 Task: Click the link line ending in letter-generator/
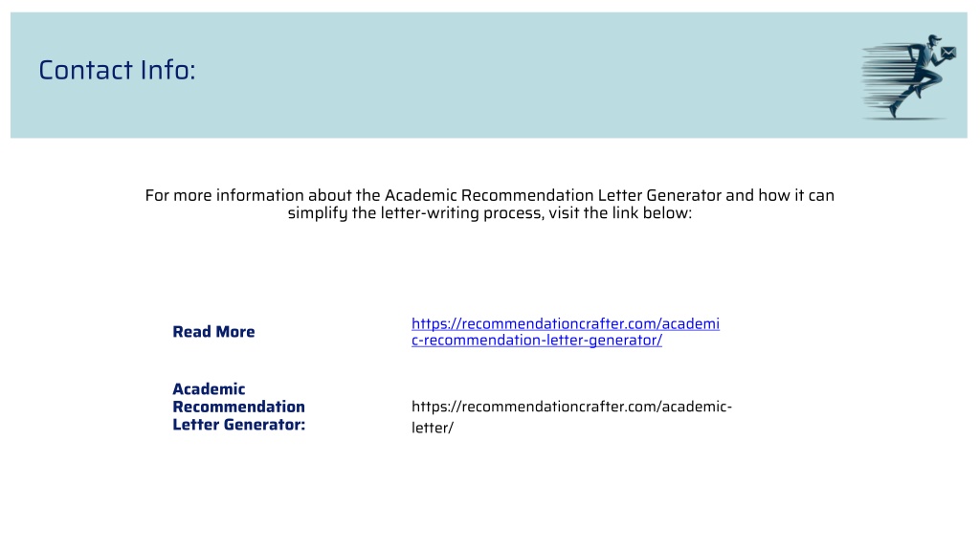tap(536, 341)
